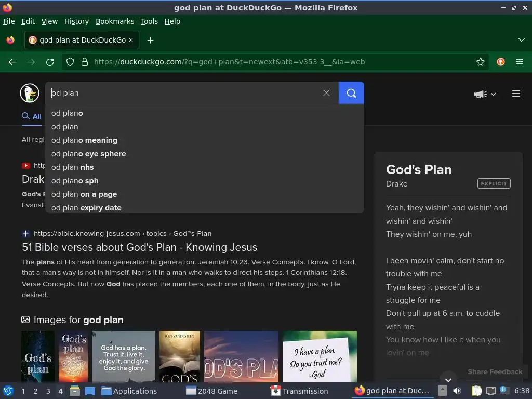This screenshot has width=532, height=399.
Task: Open the Ken Vandesteeg book cover thumbnail
Action: 180,356
